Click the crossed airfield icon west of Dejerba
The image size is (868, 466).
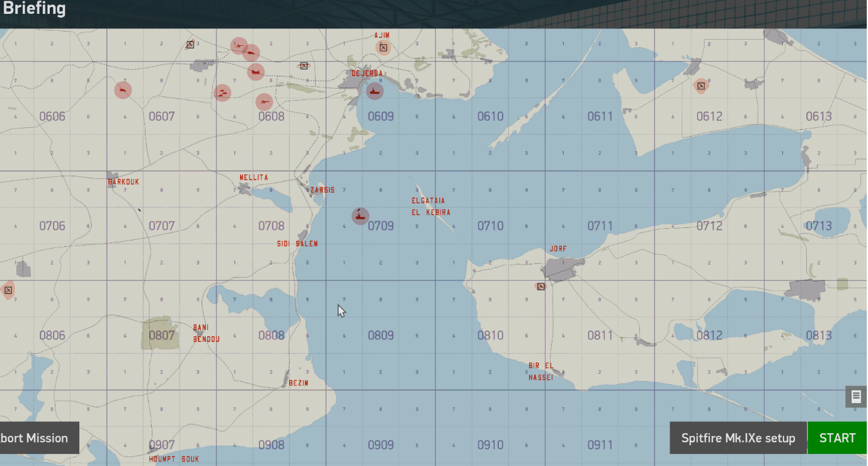coord(304,65)
